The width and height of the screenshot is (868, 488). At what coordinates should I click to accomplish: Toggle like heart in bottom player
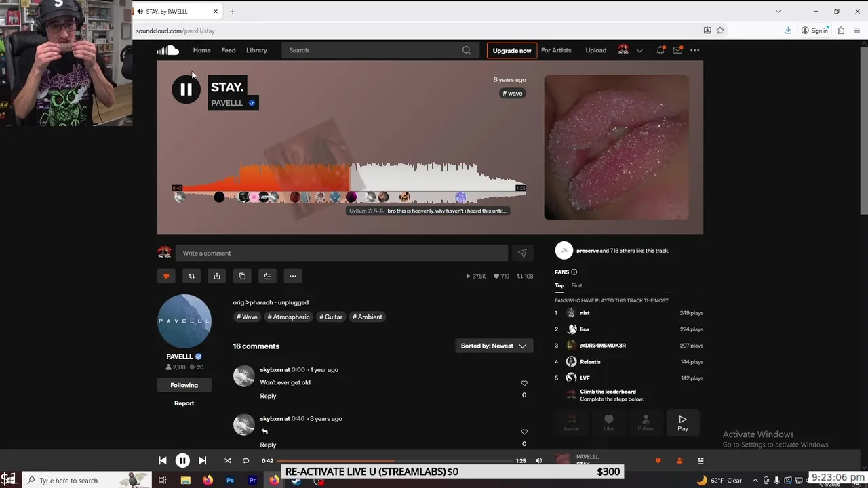coord(658,461)
